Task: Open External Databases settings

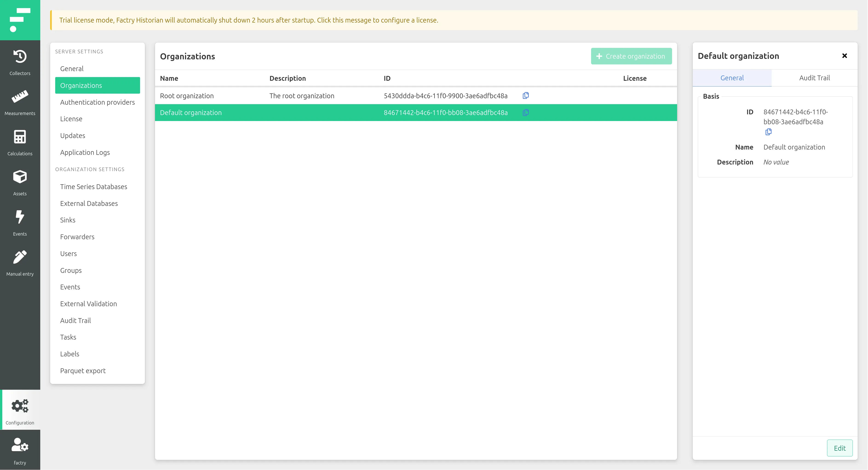Action: coord(97,203)
